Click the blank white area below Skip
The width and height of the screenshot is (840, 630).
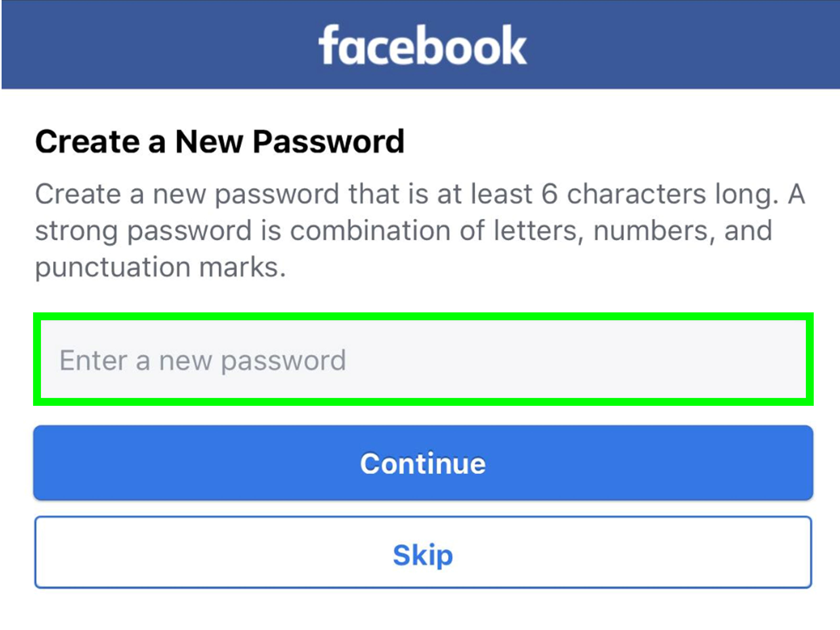pyautogui.click(x=423, y=611)
